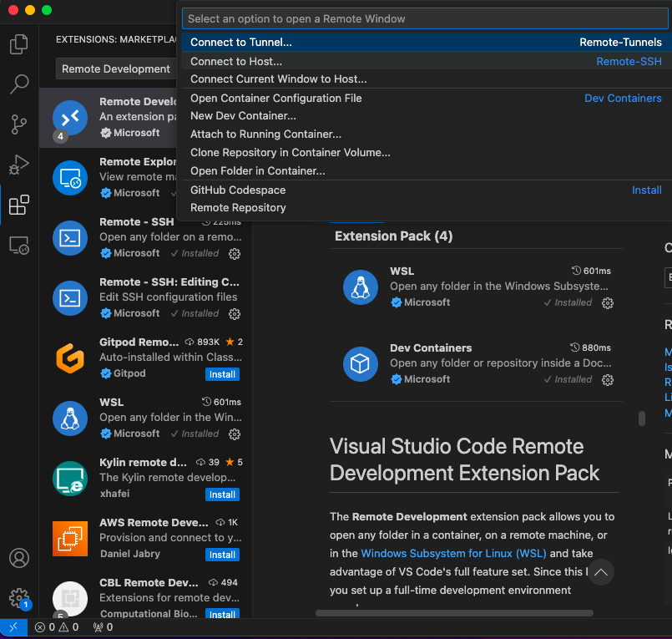The height and width of the screenshot is (639, 672).
Task: Select Remote - SSH: Editing Configuration row
Action: tap(146, 298)
